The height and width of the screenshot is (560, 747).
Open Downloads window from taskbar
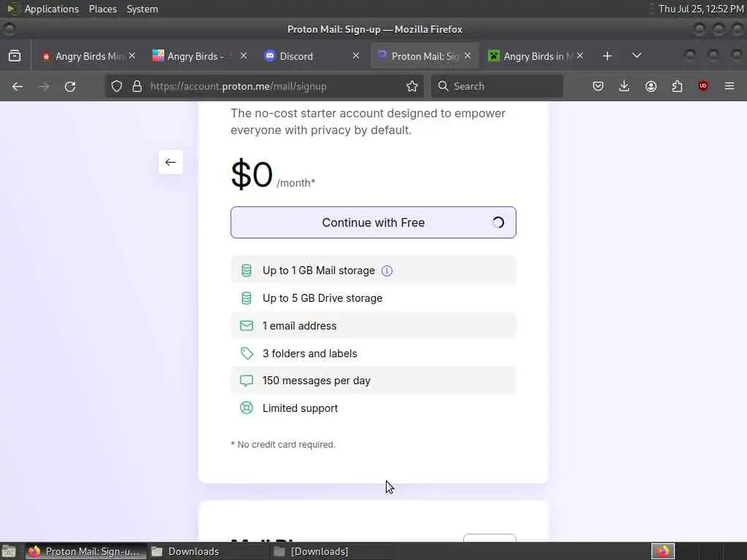pos(208,551)
